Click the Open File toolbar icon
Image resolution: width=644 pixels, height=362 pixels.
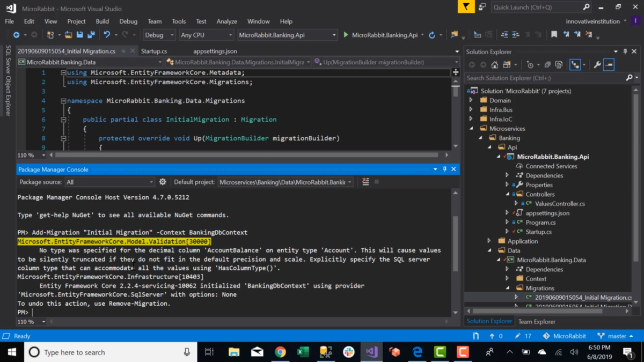point(68,35)
